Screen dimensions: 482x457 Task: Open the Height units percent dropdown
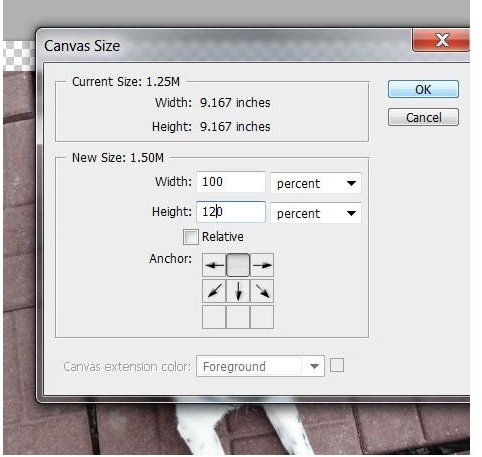click(316, 213)
